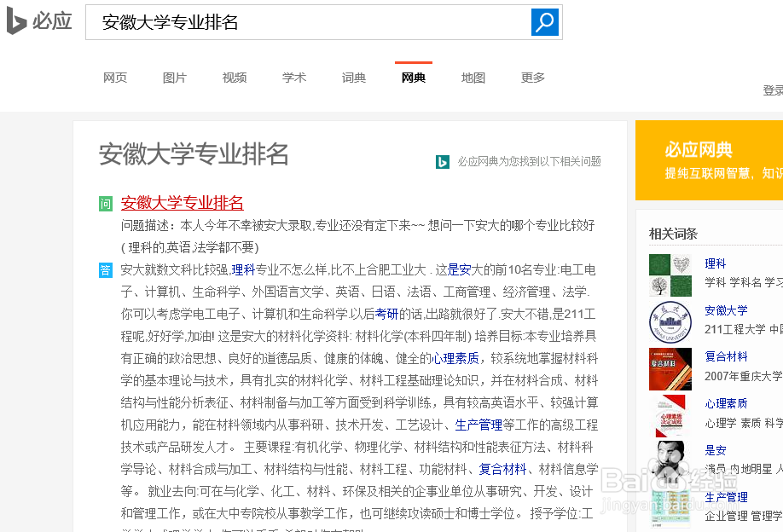The height and width of the screenshot is (532, 783).
Task: Click the 登录 link
Action: click(x=773, y=90)
